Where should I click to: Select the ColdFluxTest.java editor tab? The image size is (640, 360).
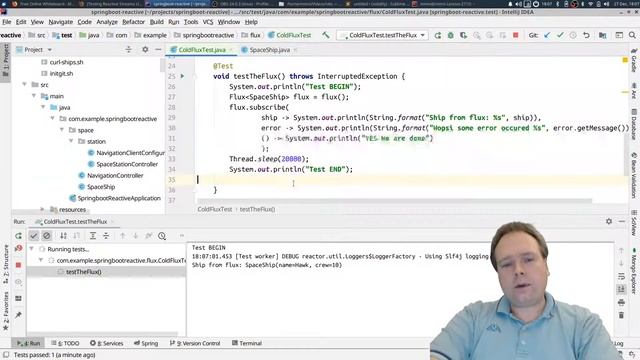[202, 50]
